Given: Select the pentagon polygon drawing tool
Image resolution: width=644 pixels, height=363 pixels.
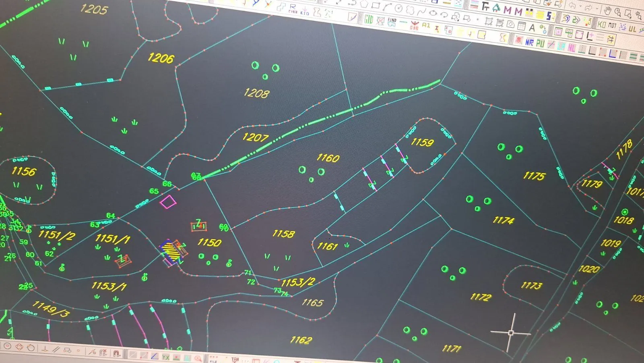Looking at the screenshot, I should pos(364,4).
